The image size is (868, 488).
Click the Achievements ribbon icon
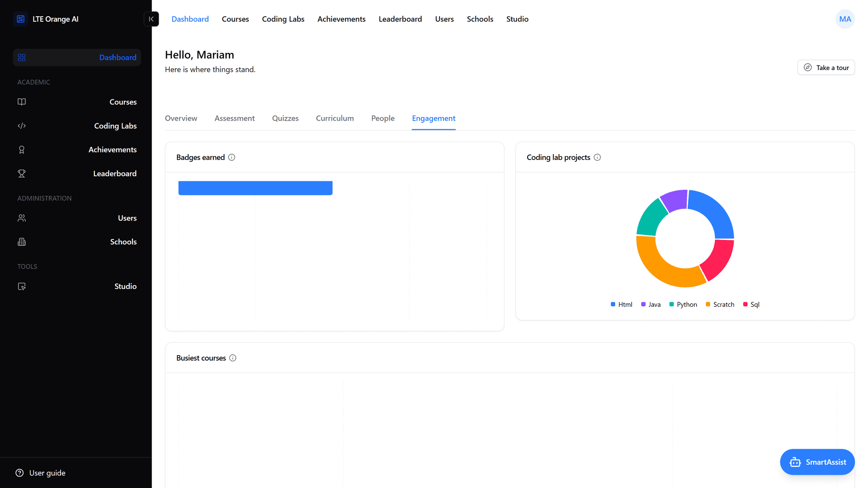click(x=22, y=150)
